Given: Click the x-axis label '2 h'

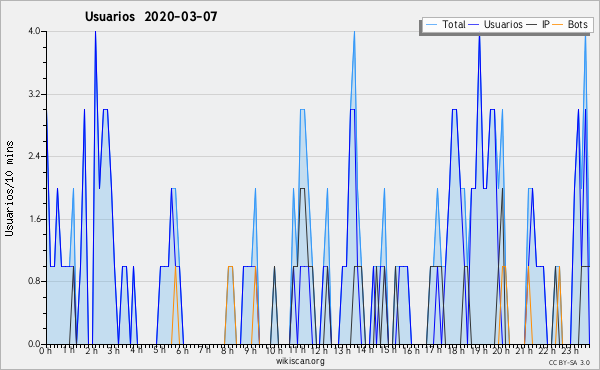Looking at the screenshot, I should coord(91,350).
